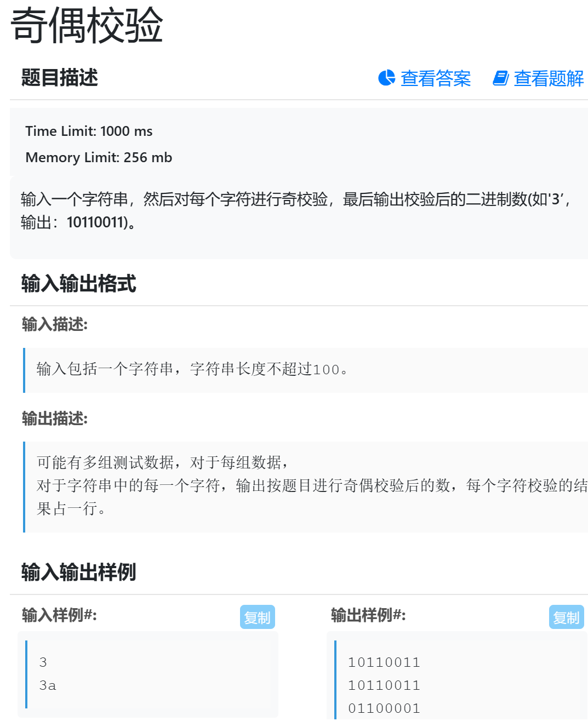
Task: Click the Memory Limit: 256 mb text
Action: coord(99,157)
